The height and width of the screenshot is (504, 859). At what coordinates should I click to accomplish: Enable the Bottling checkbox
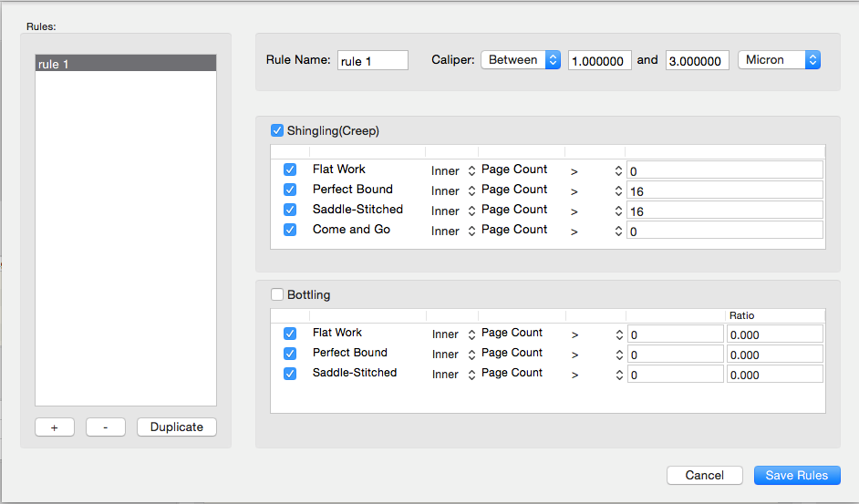pyautogui.click(x=277, y=294)
